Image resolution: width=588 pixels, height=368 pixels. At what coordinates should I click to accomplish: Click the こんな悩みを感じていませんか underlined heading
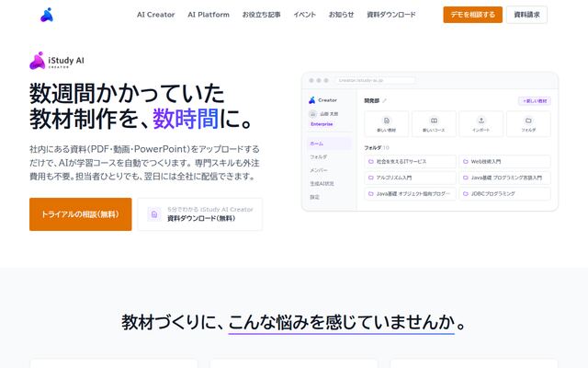(x=342, y=323)
